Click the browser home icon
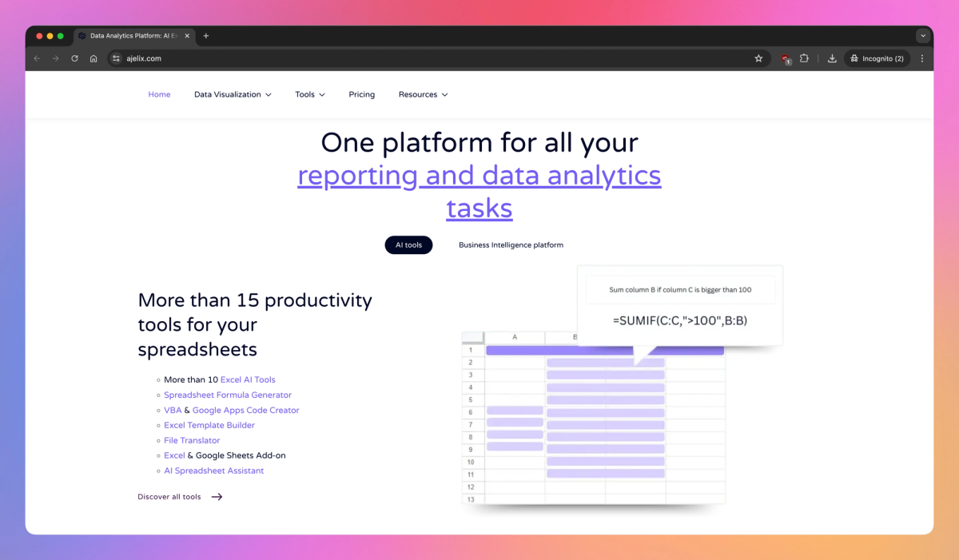 click(94, 58)
